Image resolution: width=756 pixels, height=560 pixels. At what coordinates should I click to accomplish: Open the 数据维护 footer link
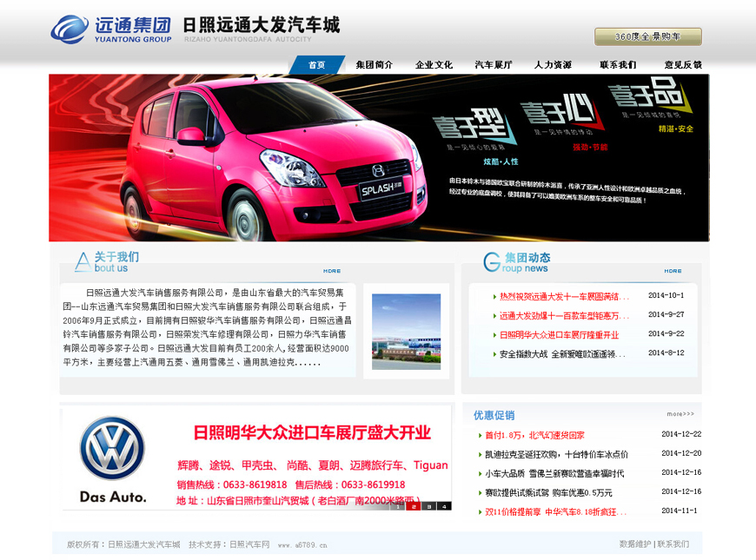pyautogui.click(x=635, y=544)
